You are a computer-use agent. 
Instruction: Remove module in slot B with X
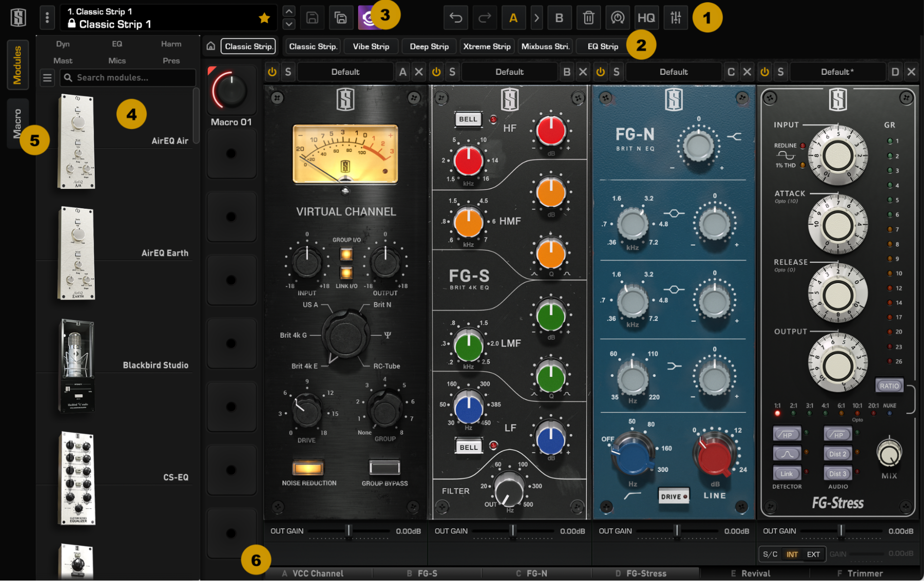click(x=583, y=72)
